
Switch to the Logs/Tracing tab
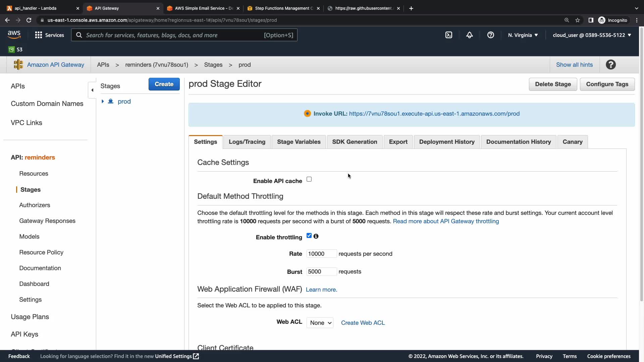point(247,142)
